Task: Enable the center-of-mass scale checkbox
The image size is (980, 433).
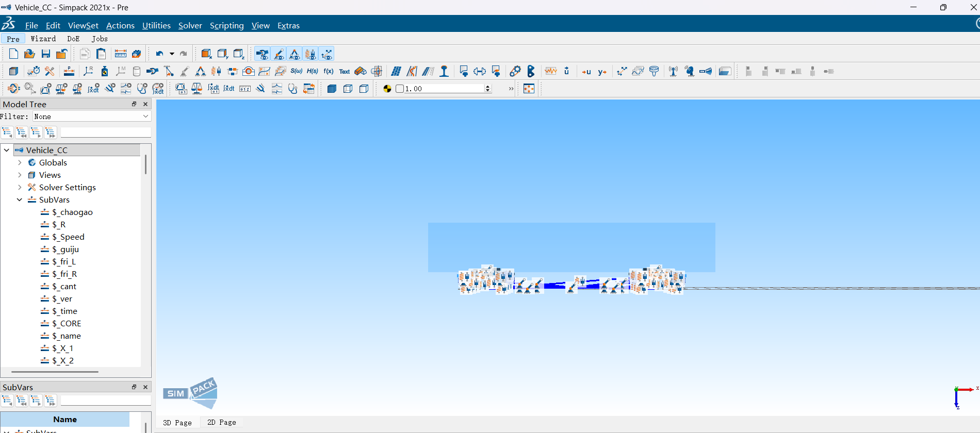Action: pos(400,89)
